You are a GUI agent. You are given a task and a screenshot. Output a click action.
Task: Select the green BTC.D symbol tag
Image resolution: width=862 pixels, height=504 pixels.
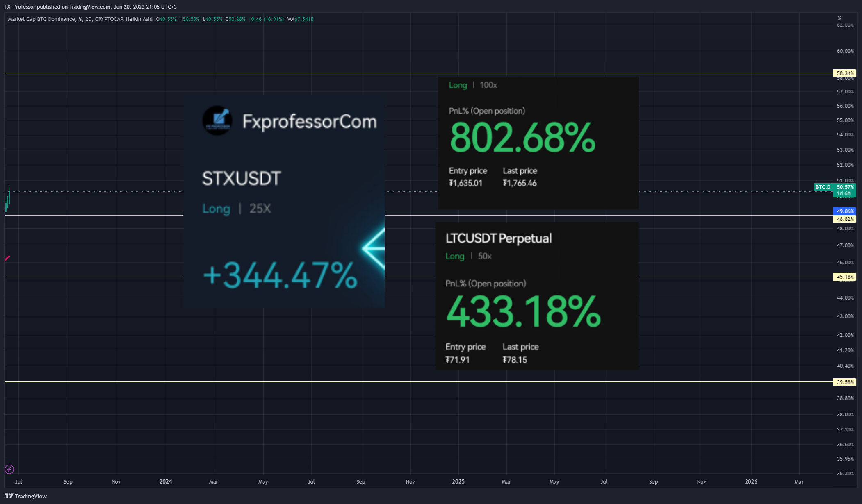click(823, 187)
